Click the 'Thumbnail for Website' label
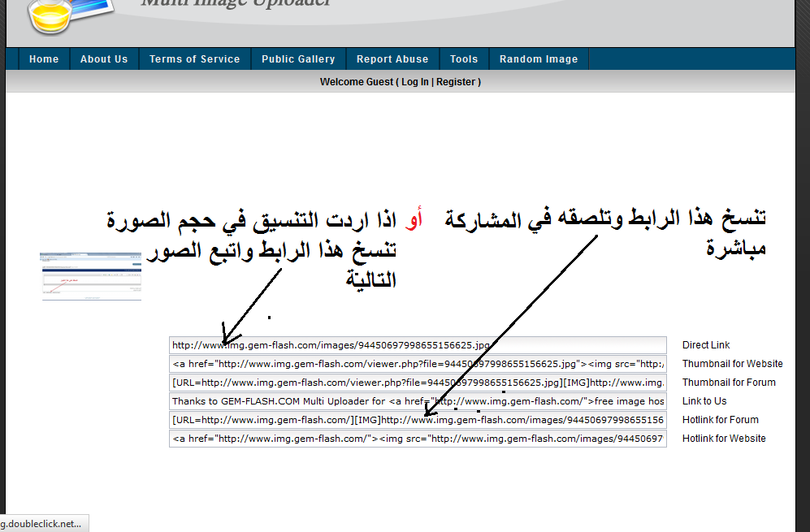The width and height of the screenshot is (810, 532). point(733,364)
